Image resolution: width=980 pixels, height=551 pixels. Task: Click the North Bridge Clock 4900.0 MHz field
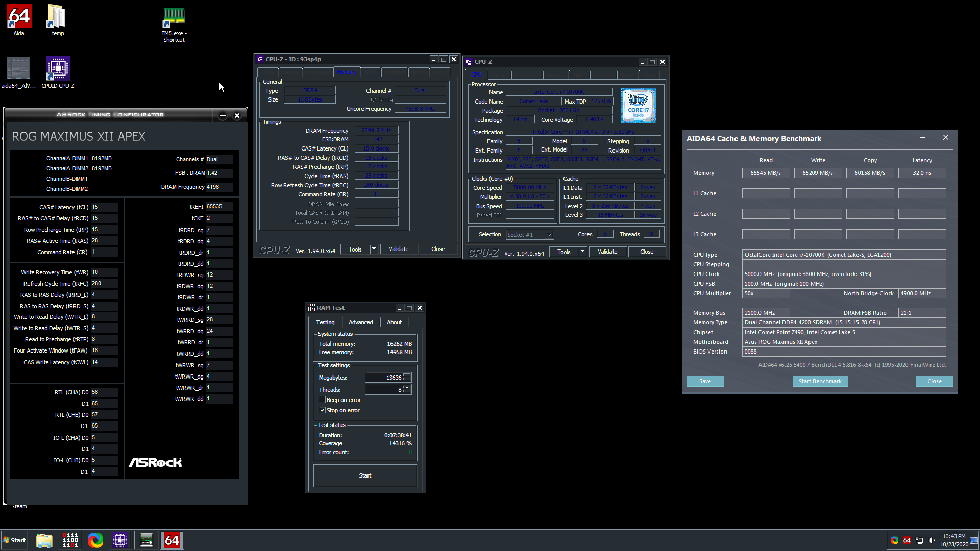pos(922,293)
